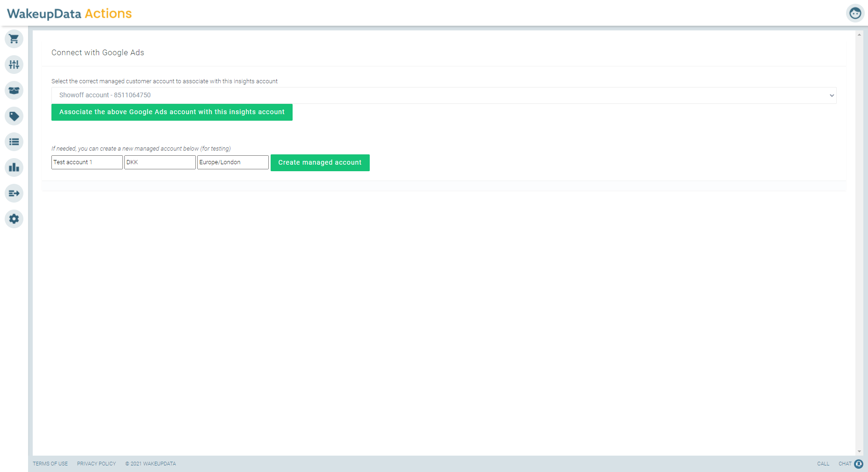Image resolution: width=868 pixels, height=472 pixels.
Task: Open the shopping cart sidebar icon
Action: click(x=14, y=39)
